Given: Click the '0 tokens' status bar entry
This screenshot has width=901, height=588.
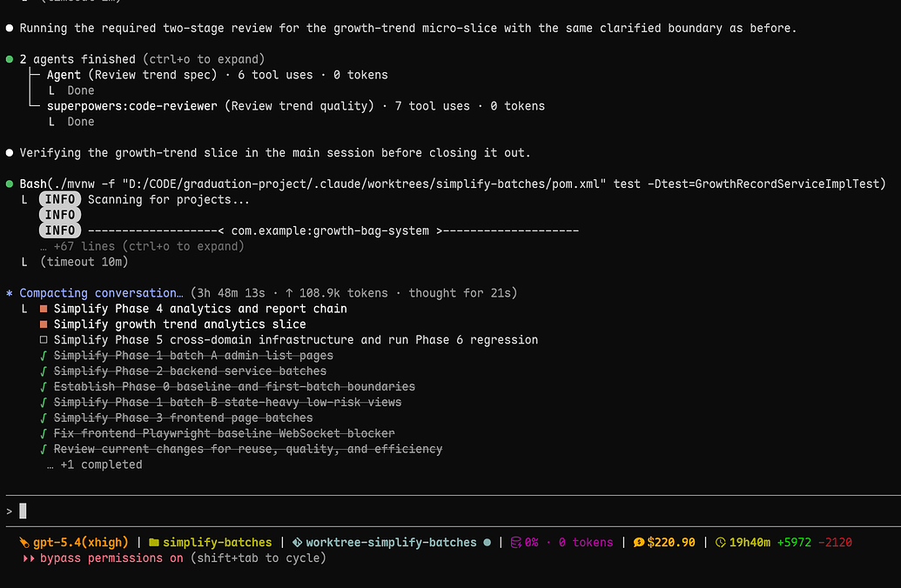Looking at the screenshot, I should (586, 543).
